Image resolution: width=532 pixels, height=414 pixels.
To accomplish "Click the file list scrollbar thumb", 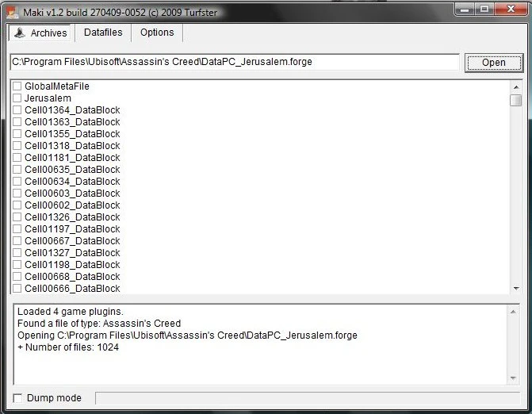I will point(516,101).
